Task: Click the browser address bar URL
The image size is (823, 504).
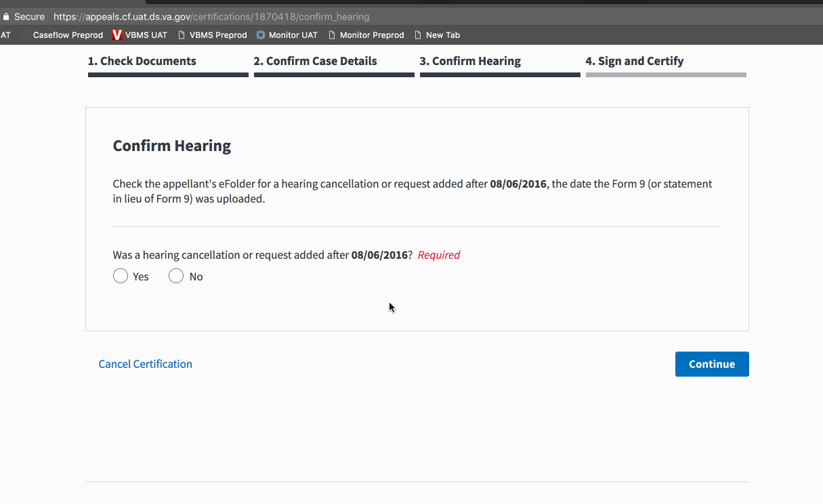Action: point(211,16)
